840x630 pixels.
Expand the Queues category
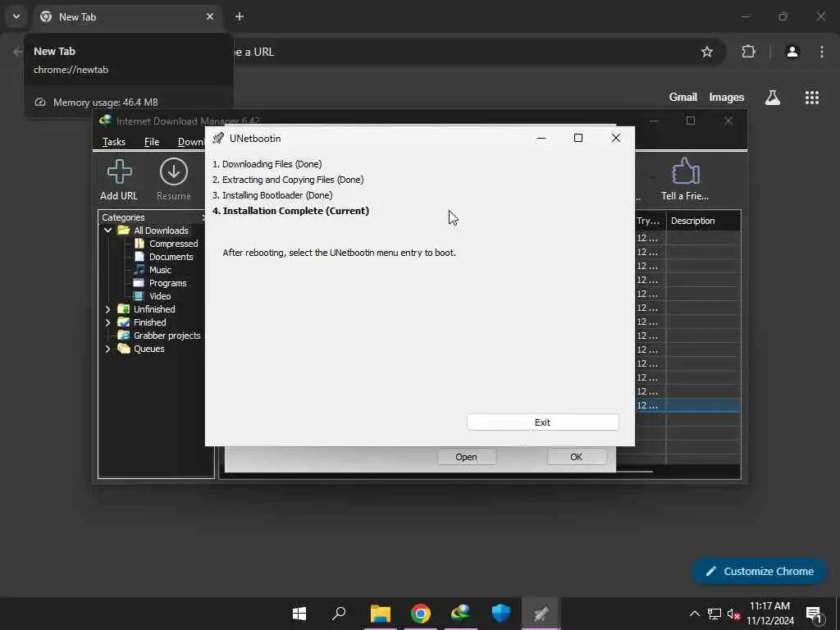(107, 349)
